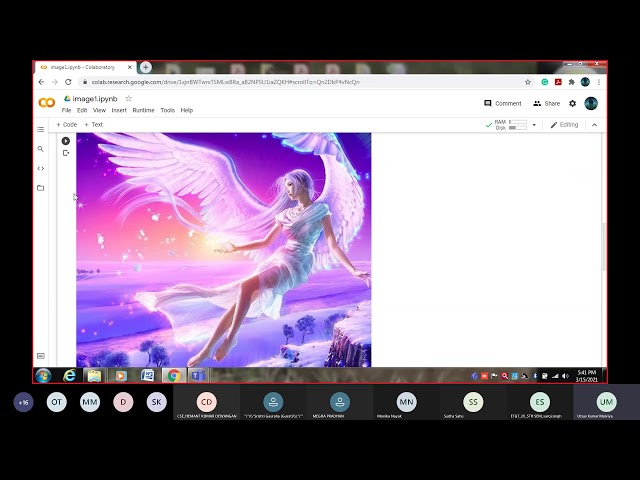Open File Explorer from taskbar
This screenshot has height=480, width=640.
tap(94, 376)
